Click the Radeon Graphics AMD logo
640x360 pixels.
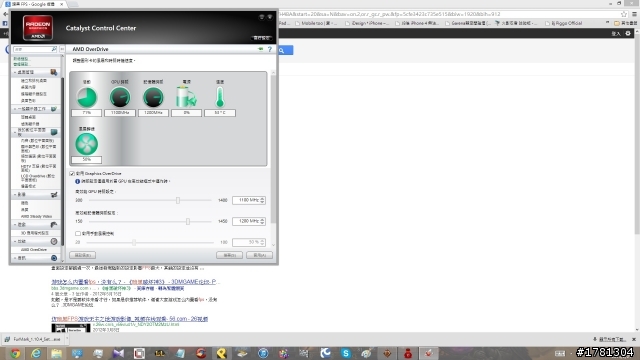pos(38,28)
